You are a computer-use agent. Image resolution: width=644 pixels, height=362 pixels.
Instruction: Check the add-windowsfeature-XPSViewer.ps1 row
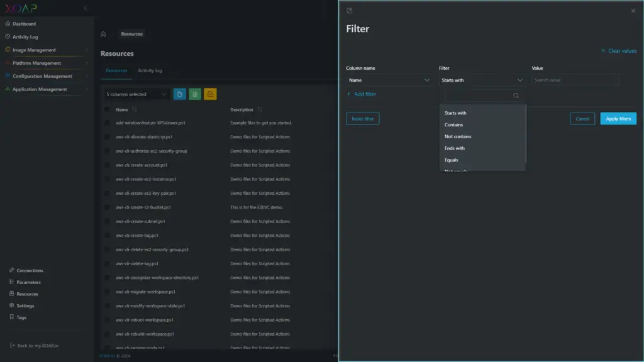(x=107, y=123)
